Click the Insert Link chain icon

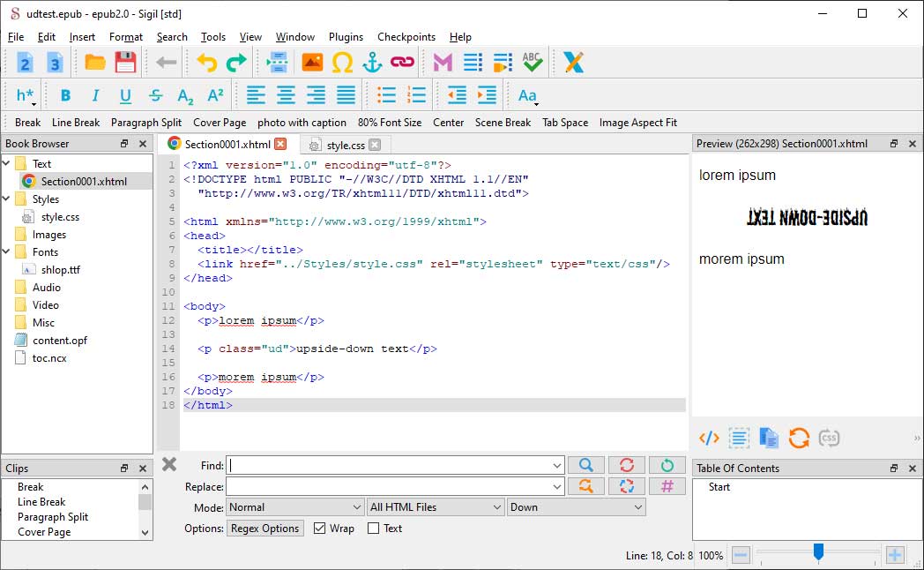[x=402, y=62]
